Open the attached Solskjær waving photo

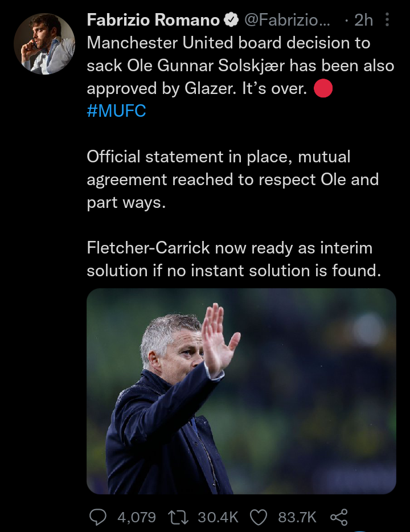click(241, 391)
